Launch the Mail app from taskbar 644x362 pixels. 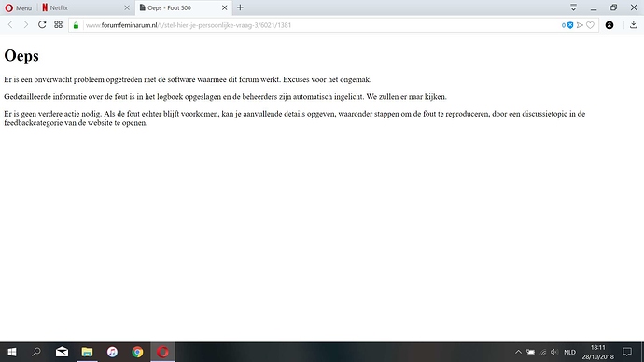(62, 352)
